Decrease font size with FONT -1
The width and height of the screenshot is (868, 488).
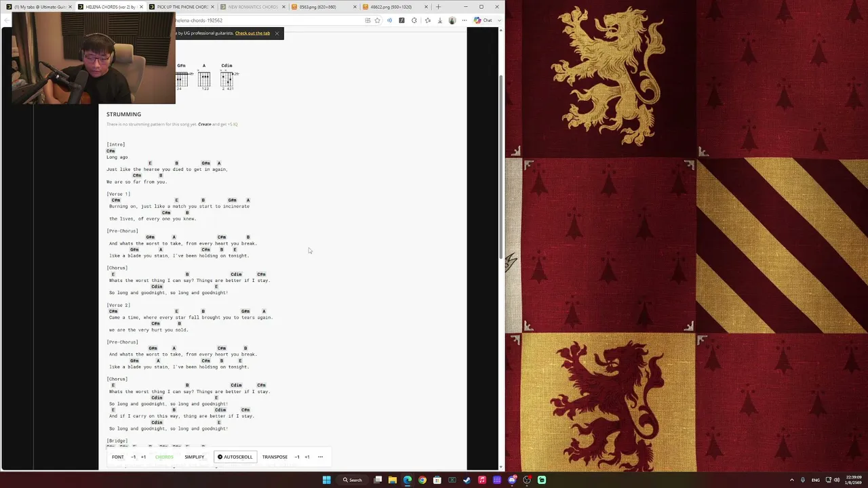pos(133,457)
